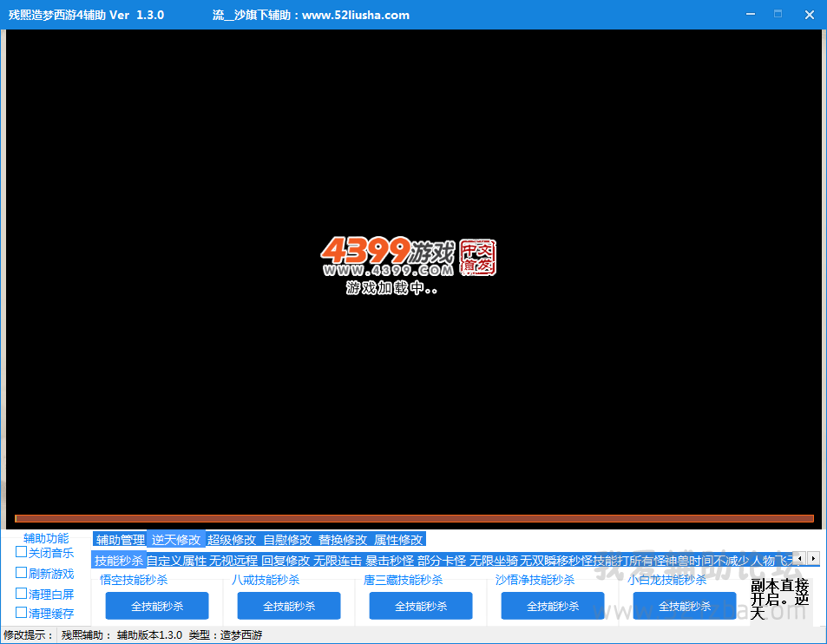This screenshot has width=827, height=644.
Task: Select the 无限坐骑 sub-tab
Action: pos(494,560)
